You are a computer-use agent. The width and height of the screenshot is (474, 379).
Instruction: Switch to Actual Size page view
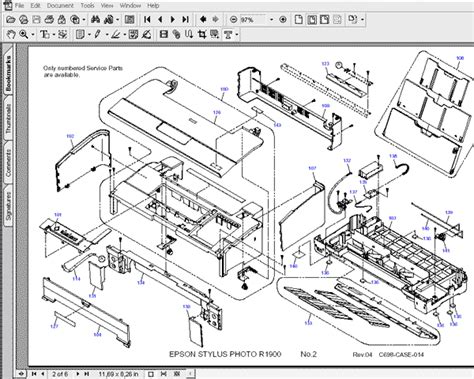click(x=299, y=20)
